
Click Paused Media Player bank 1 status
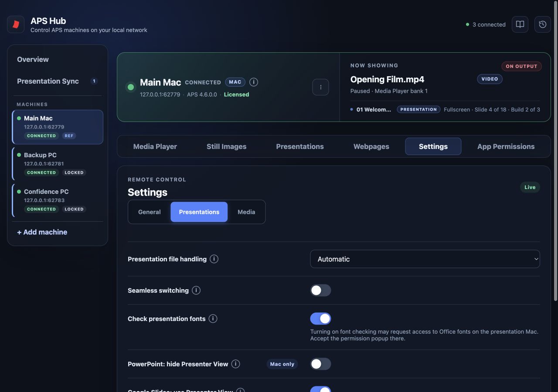pos(389,91)
